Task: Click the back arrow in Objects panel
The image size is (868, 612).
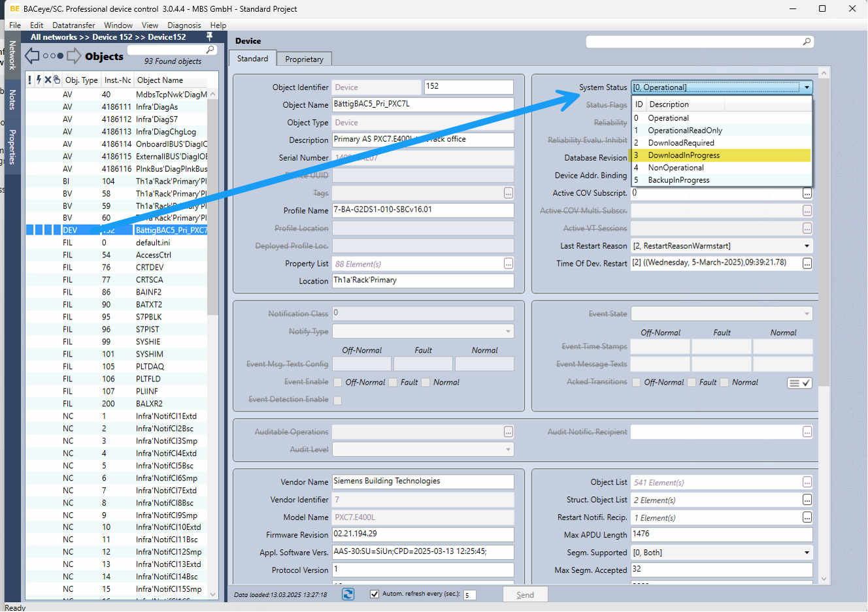Action: pos(32,56)
